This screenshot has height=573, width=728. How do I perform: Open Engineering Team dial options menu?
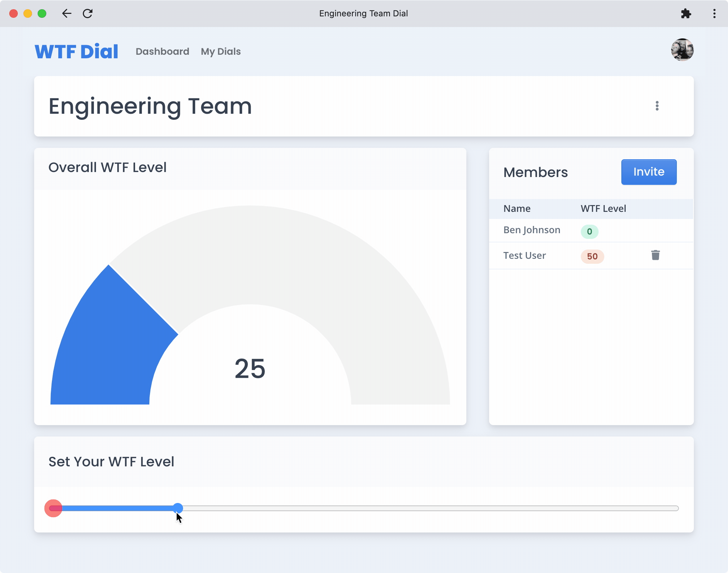[x=657, y=106]
